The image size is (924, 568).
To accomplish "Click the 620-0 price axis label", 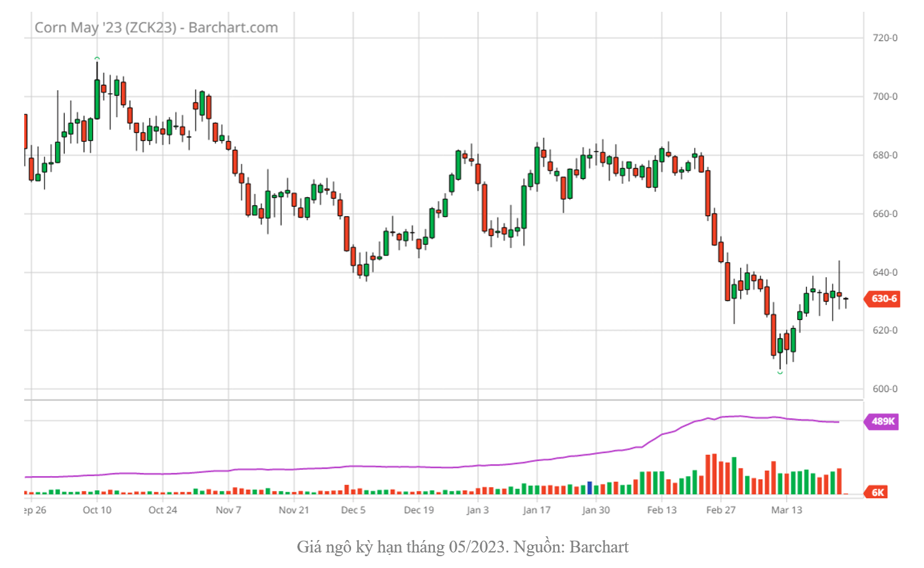I will [885, 330].
